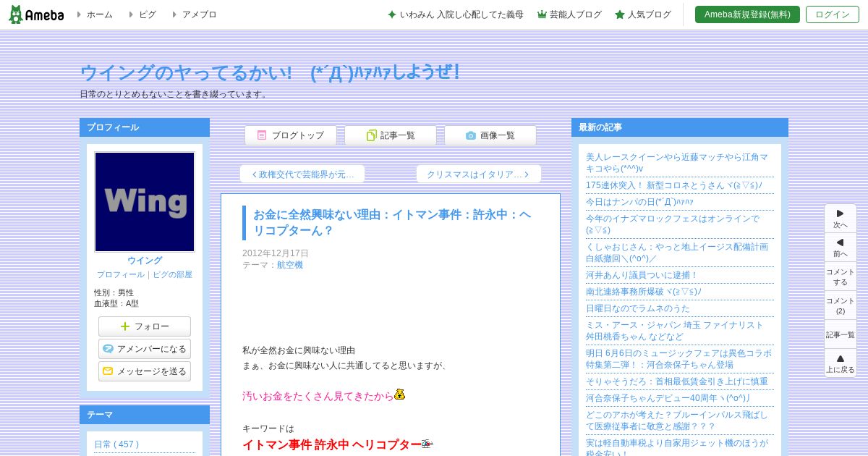
Task: Open 実は軽自動車税より自家用ジェット機 article
Action: (677, 448)
